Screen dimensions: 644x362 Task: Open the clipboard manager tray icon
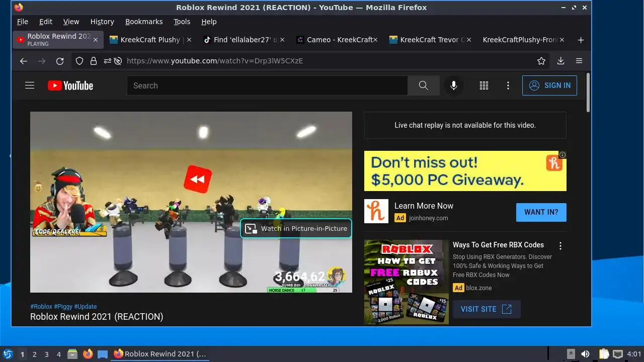point(604,354)
